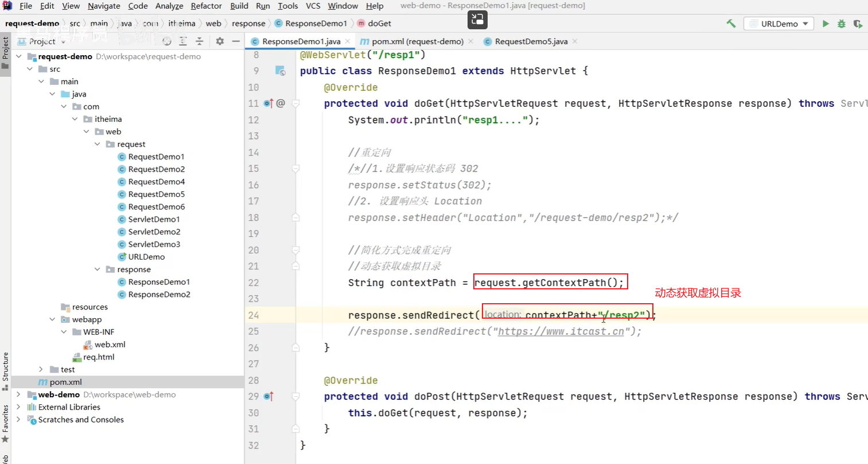Open the Tools menu
The width and height of the screenshot is (868, 464).
(x=287, y=6)
